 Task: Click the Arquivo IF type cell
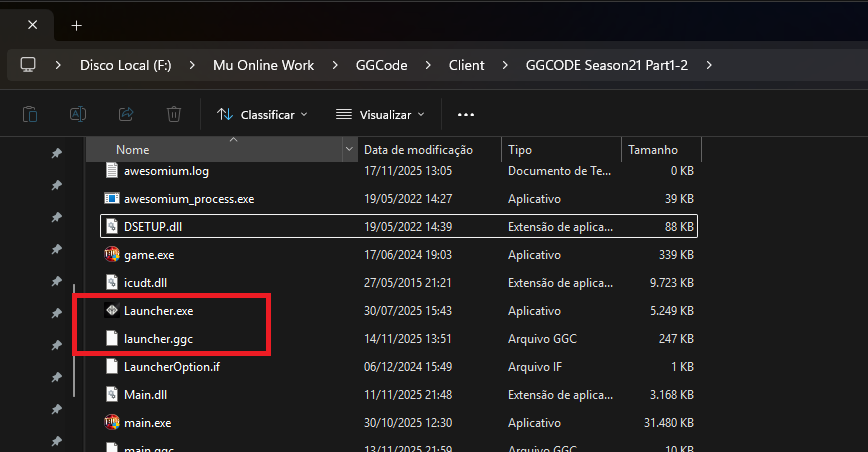click(535, 367)
